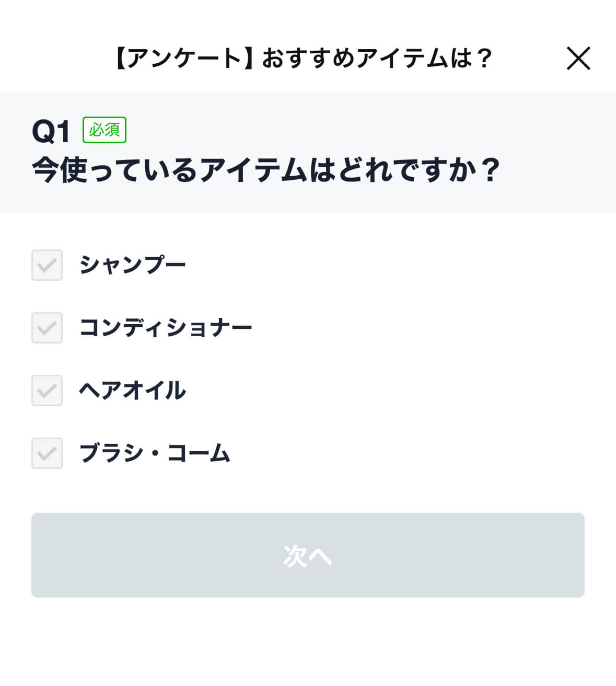Toggle the ブラシ・コーム checkbox
The image size is (616, 686).
pyautogui.click(x=47, y=453)
